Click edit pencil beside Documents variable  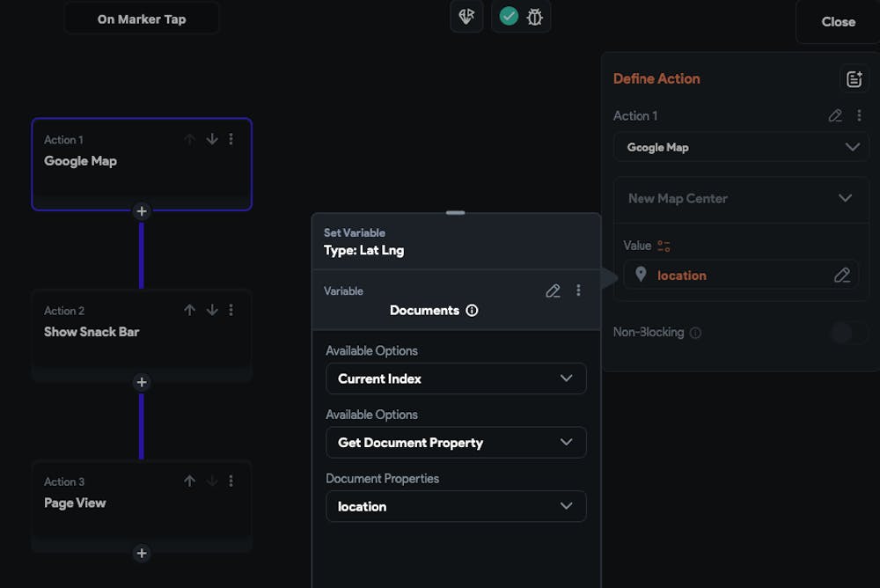point(553,290)
